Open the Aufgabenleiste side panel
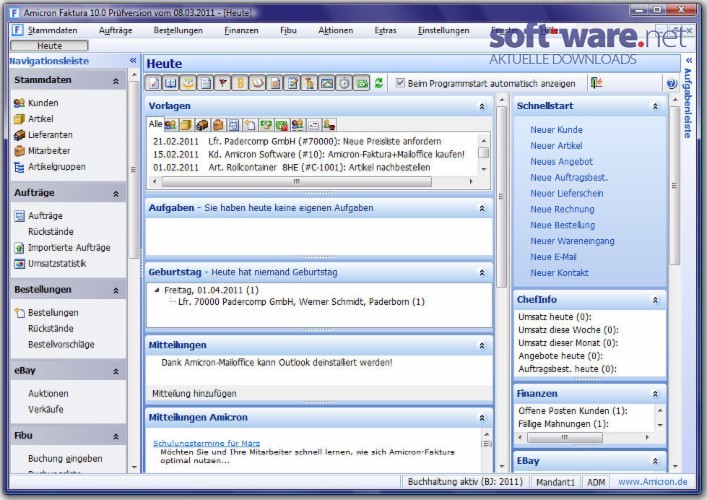The width and height of the screenshot is (707, 500). coord(689,103)
